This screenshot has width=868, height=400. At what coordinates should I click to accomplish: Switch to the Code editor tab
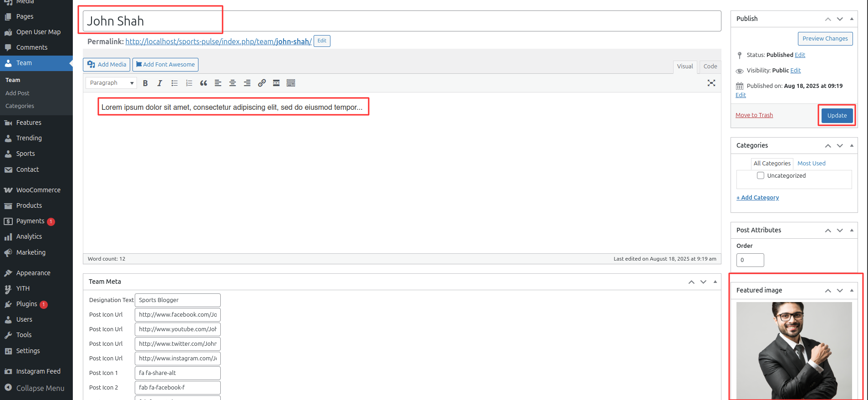[710, 67]
